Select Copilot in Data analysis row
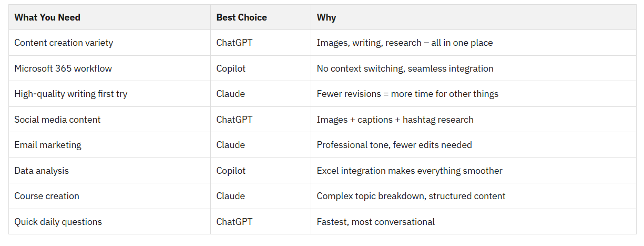Image resolution: width=644 pixels, height=246 pixels. (231, 171)
